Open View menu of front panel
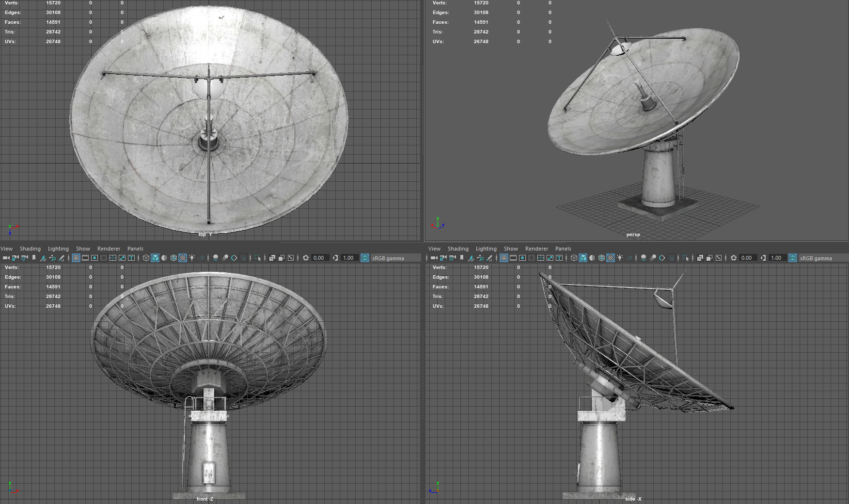The width and height of the screenshot is (849, 504). pyautogui.click(x=6, y=249)
